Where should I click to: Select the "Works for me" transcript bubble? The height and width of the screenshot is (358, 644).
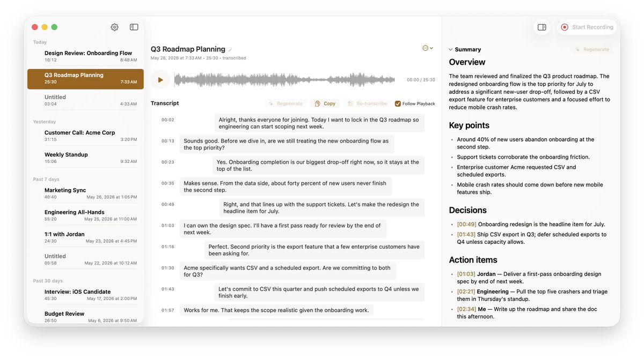click(x=277, y=310)
